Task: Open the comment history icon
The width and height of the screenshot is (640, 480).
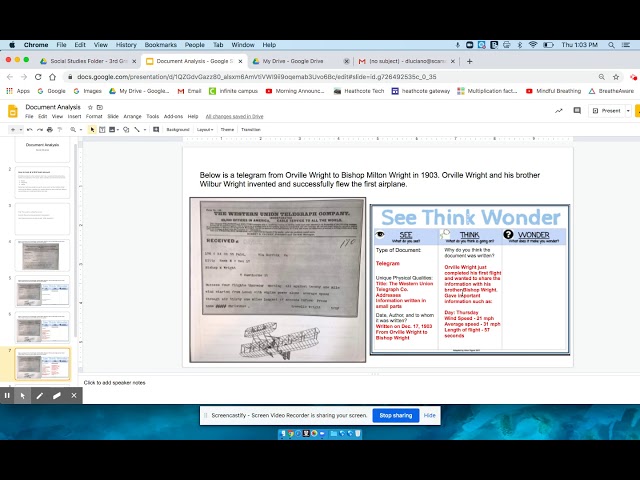Action: click(577, 111)
